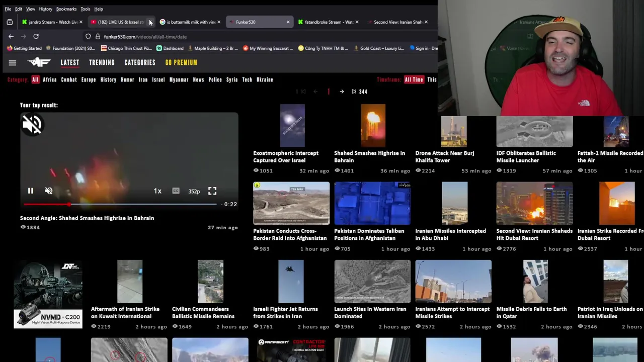Open Iranians Attempt to Intercept Missile Strikes
This screenshot has height=362, width=644.
453,282
